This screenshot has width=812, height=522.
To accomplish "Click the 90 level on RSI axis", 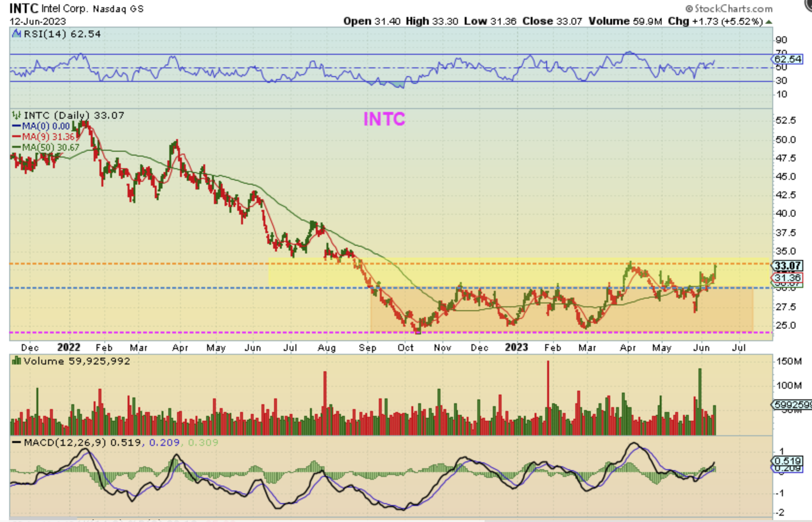I will 781,40.
